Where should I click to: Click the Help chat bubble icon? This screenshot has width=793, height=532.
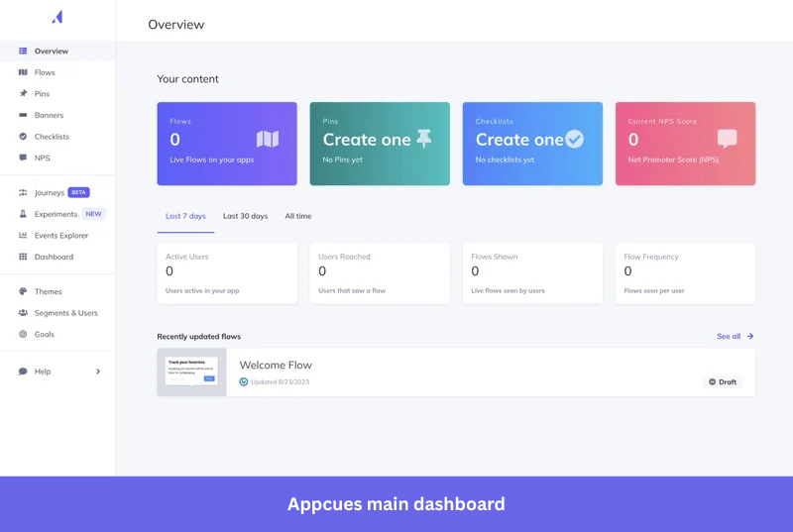tap(23, 372)
